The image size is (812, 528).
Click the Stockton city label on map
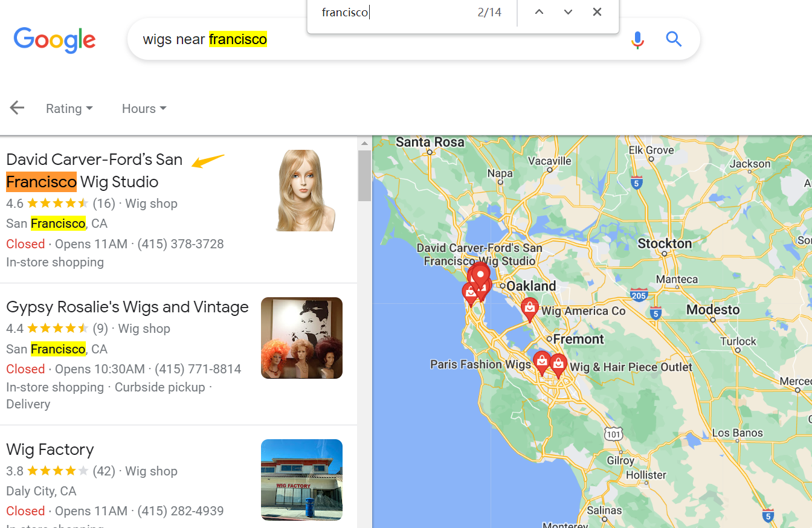tap(665, 243)
